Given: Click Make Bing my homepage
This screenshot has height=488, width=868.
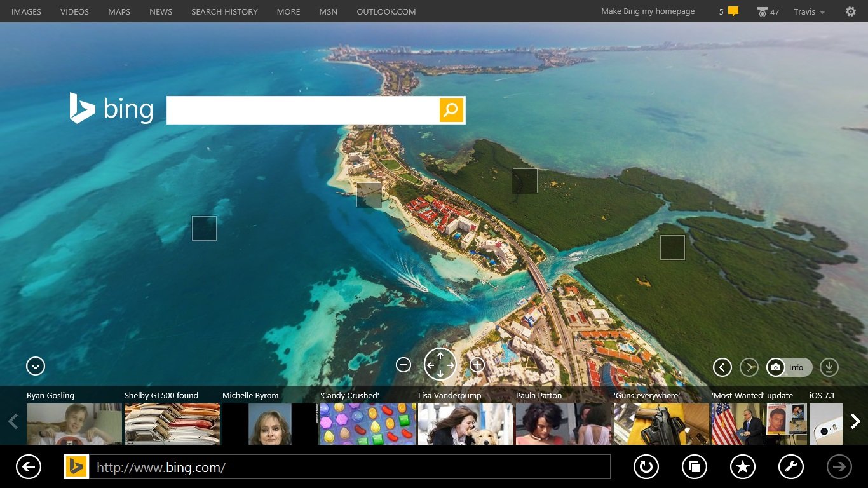Looking at the screenshot, I should click(648, 11).
